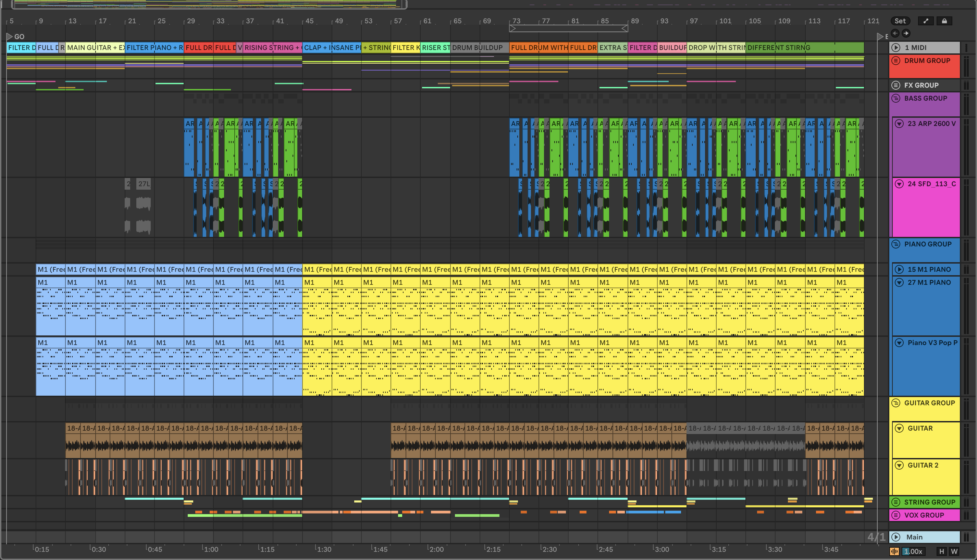Fold the BASS GROUP track
Screen dimensions: 977x560
click(896, 99)
